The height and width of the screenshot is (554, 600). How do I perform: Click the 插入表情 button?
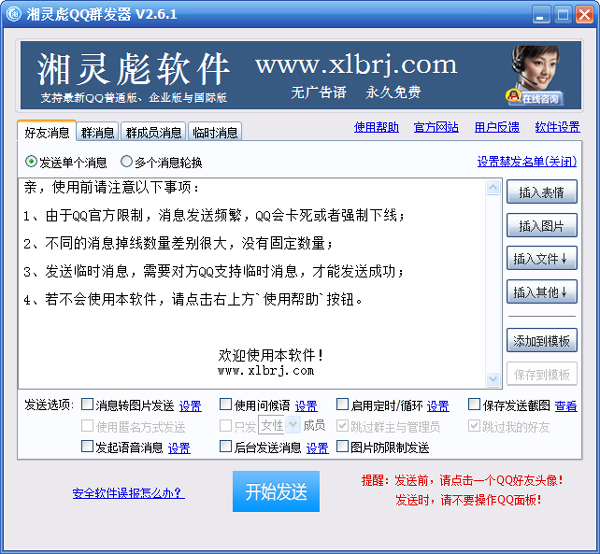click(x=541, y=192)
